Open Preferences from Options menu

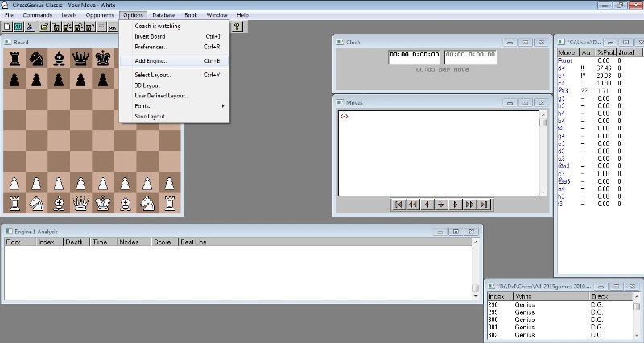click(x=151, y=47)
